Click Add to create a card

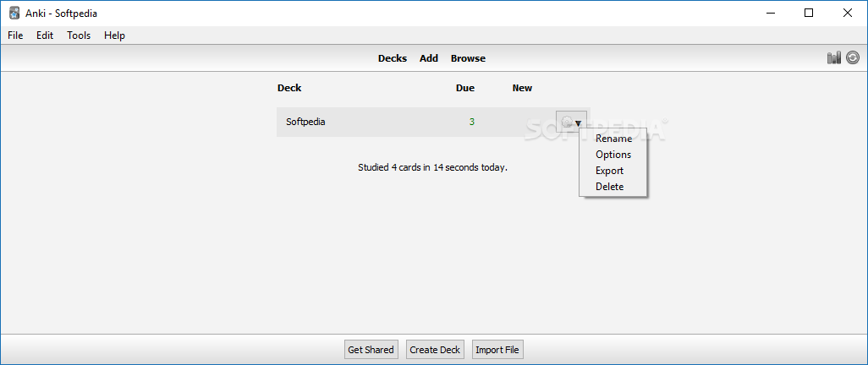(x=429, y=58)
